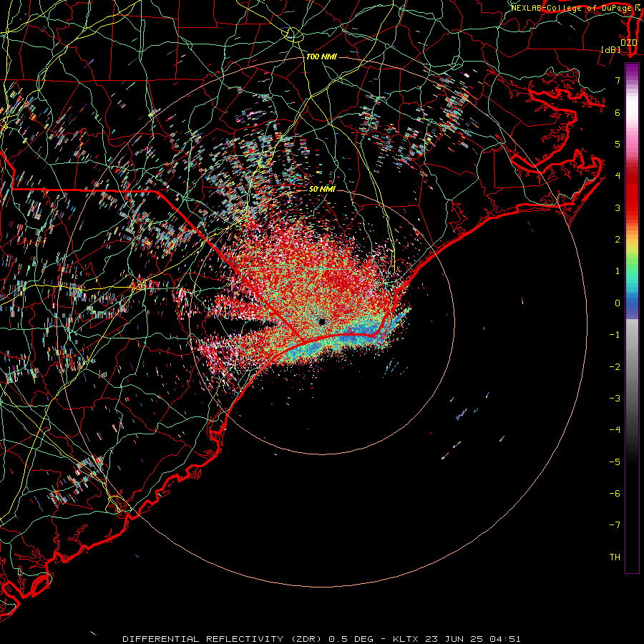Viewport: 644px width, 644px height.
Task: Click the "[dB]" units label
Action: click(x=610, y=49)
